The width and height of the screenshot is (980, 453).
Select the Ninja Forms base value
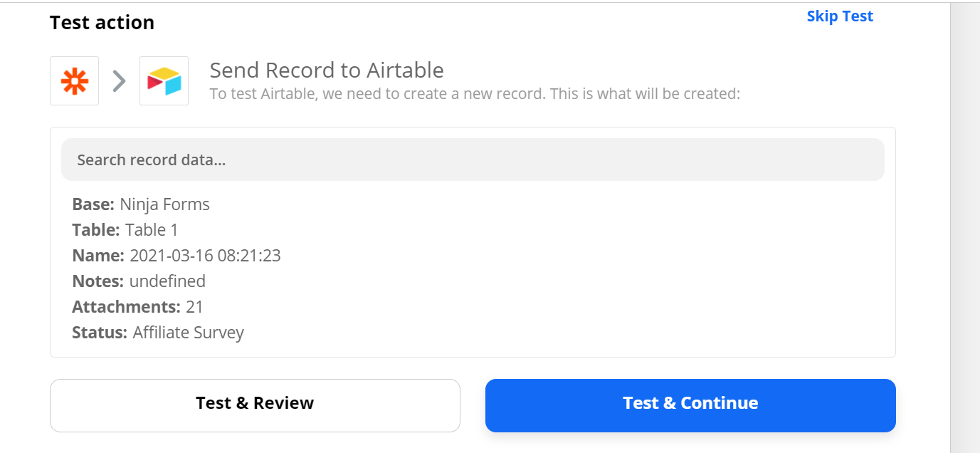coord(164,204)
